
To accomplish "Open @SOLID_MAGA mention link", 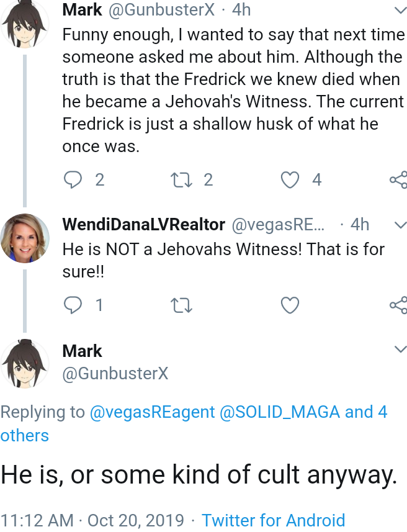I will pyautogui.click(x=280, y=412).
